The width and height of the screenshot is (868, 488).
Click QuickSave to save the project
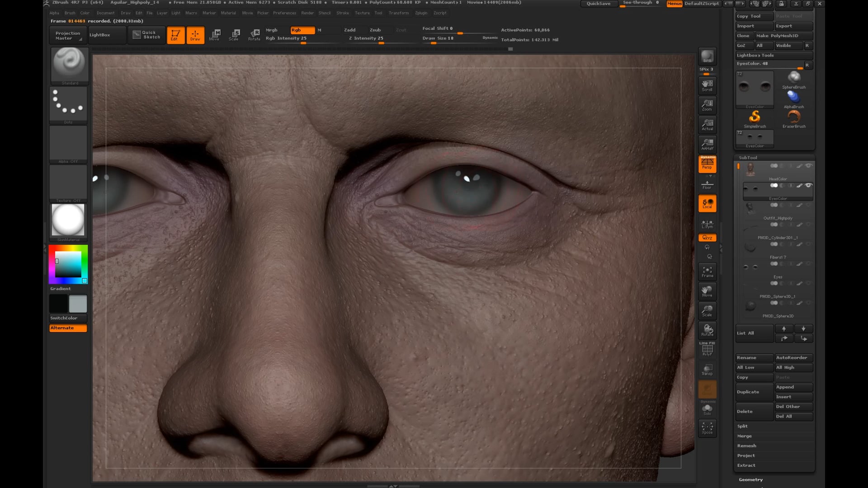point(599,4)
